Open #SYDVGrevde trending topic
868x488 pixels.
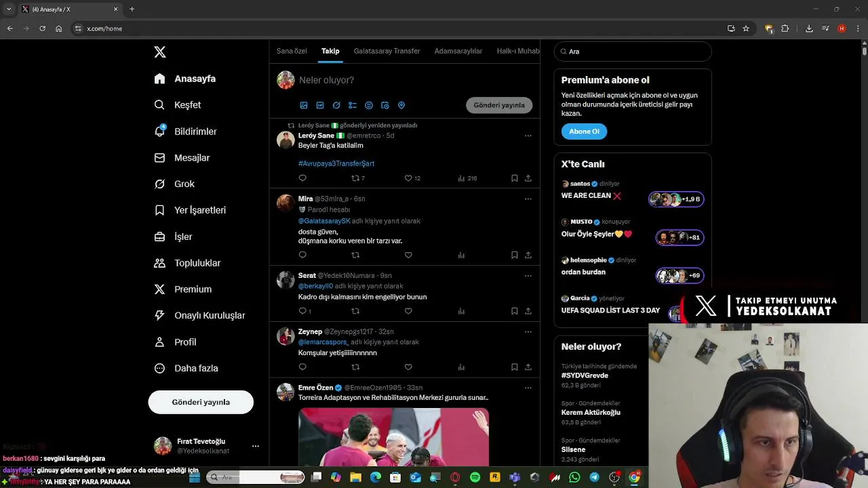[x=585, y=375]
